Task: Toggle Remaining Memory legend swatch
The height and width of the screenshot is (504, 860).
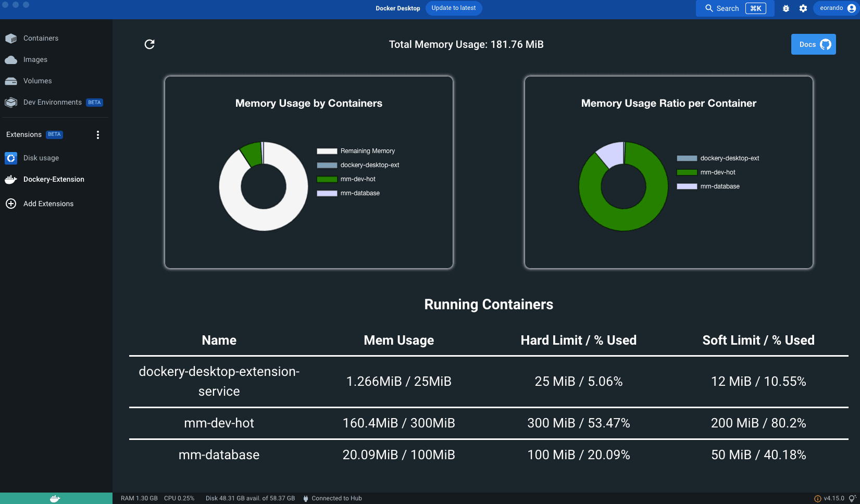Action: [327, 151]
